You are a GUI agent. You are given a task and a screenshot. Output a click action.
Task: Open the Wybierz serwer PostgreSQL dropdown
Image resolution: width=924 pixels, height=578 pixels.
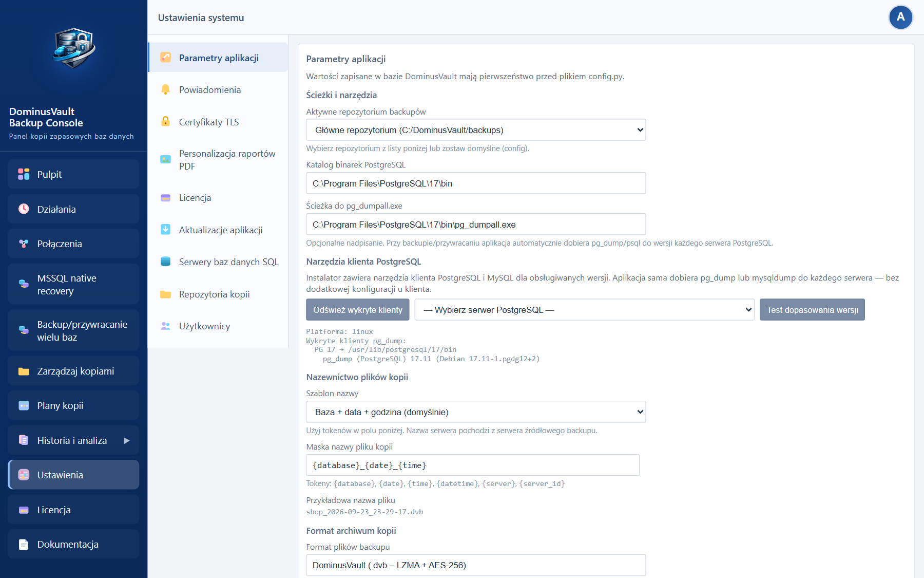[584, 310]
